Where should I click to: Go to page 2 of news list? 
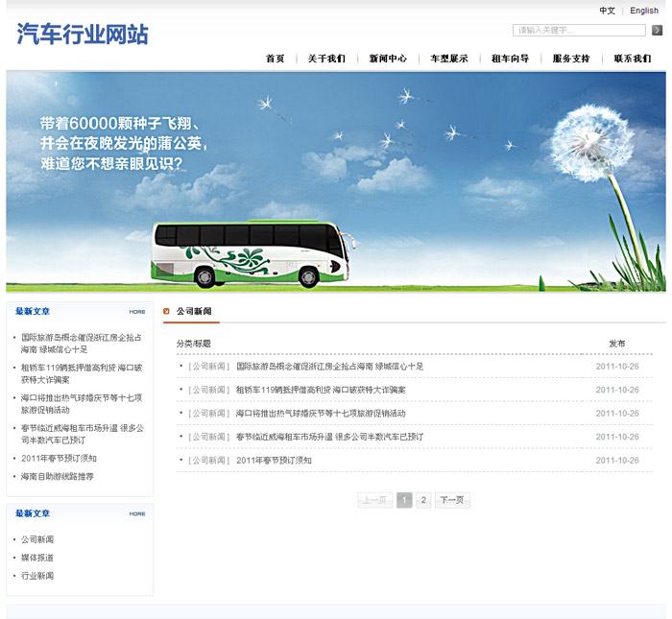pos(423,500)
